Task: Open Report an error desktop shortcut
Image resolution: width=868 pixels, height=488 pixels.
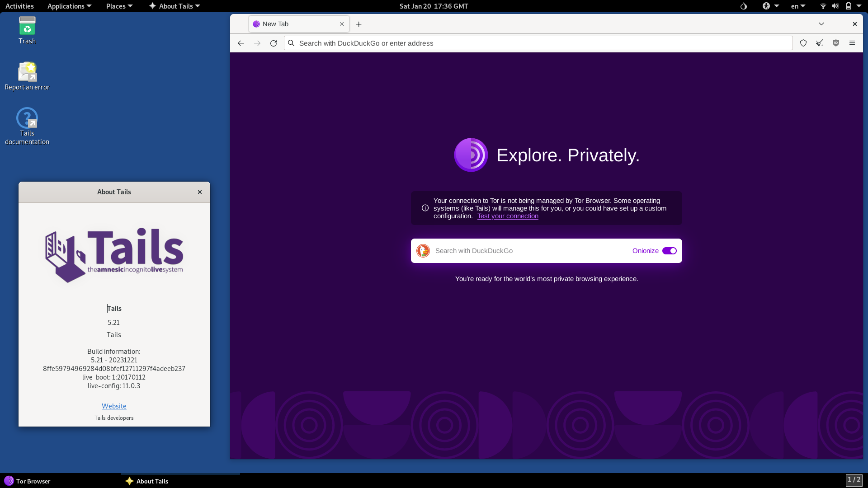Action: [x=27, y=76]
